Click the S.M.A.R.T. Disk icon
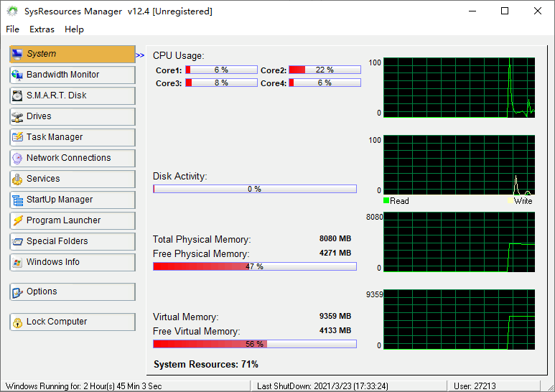555x392 pixels. tap(17, 95)
